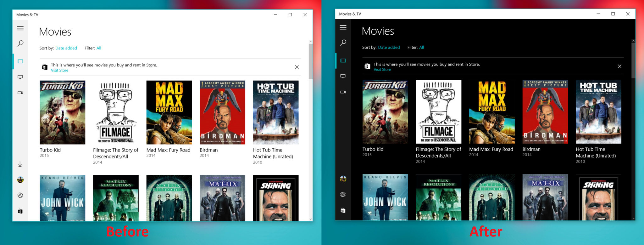Click vertical scrollbar thumb in dark-theme window
This screenshot has width=644, height=245.
tap(633, 60)
